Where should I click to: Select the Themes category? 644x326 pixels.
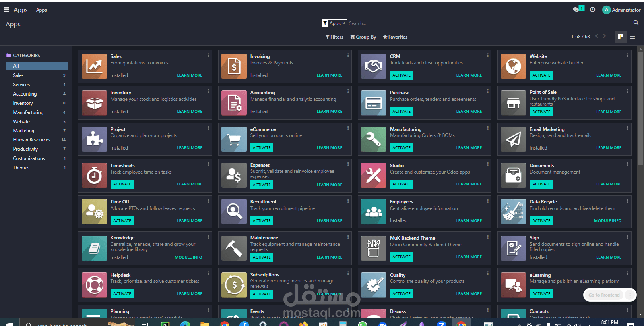[37, 168]
